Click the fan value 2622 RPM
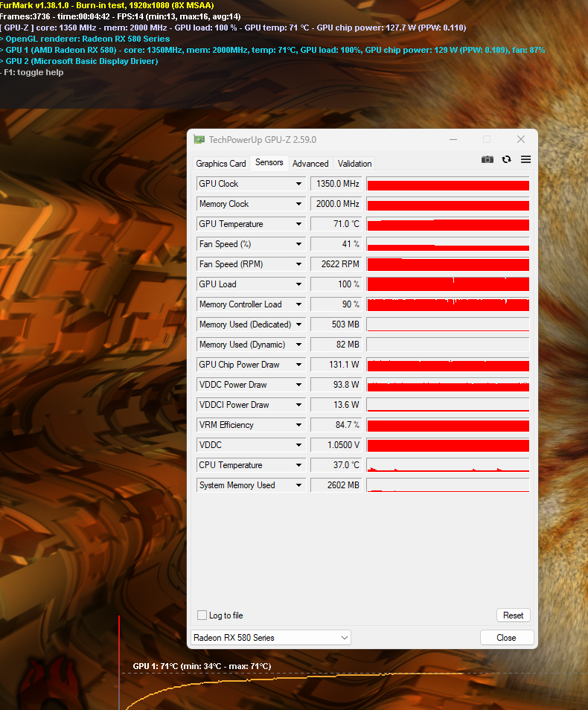 point(336,264)
